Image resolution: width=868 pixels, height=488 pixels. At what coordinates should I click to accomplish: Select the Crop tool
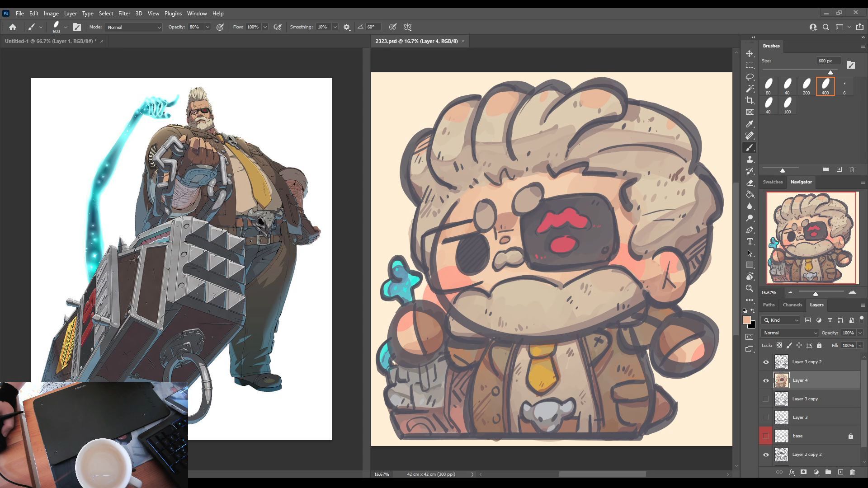coord(750,100)
